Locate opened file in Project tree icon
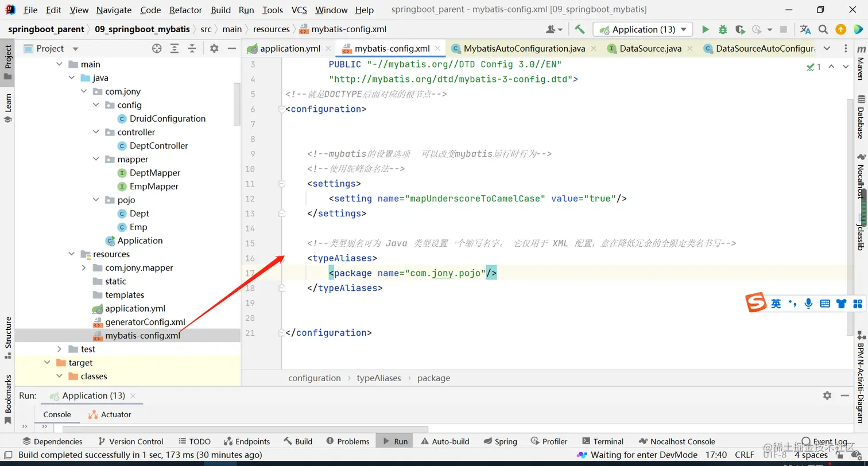 coord(157,49)
